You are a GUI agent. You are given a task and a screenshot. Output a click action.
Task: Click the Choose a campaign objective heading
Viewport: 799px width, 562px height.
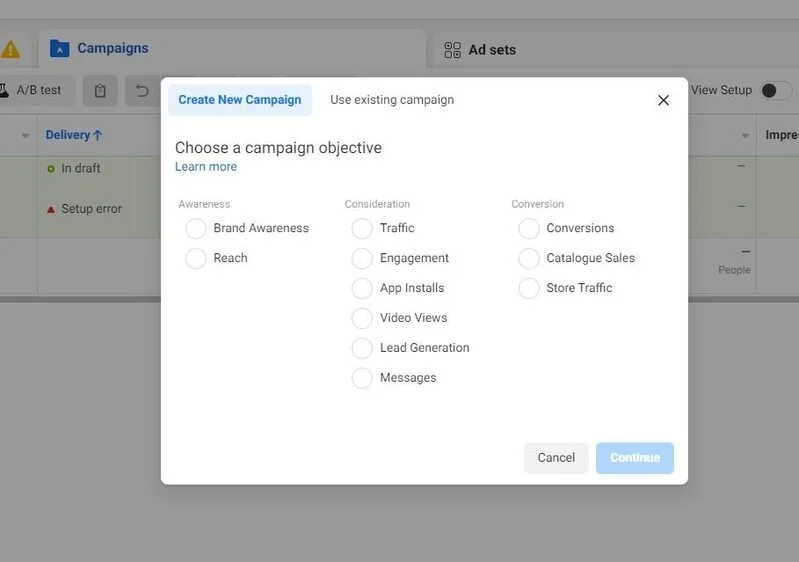[x=278, y=148]
